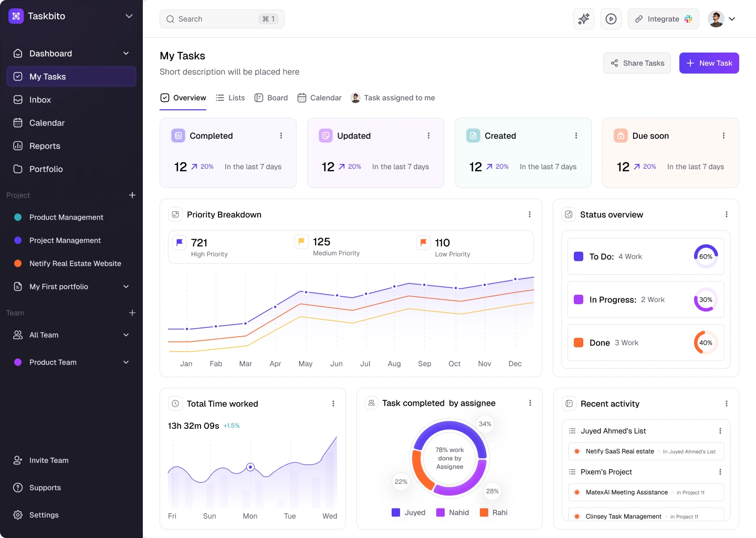This screenshot has height=538, width=756.
Task: Expand the Product Team chevron
Action: [126, 362]
